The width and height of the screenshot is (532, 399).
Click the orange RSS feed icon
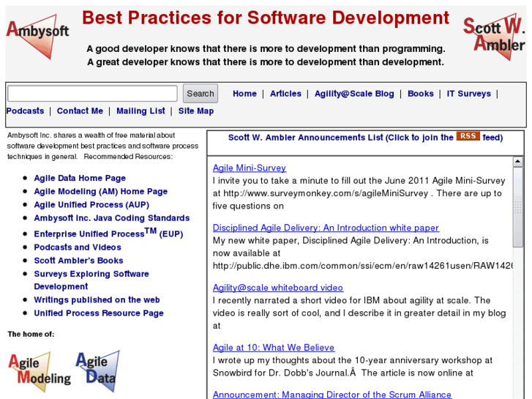(x=468, y=136)
